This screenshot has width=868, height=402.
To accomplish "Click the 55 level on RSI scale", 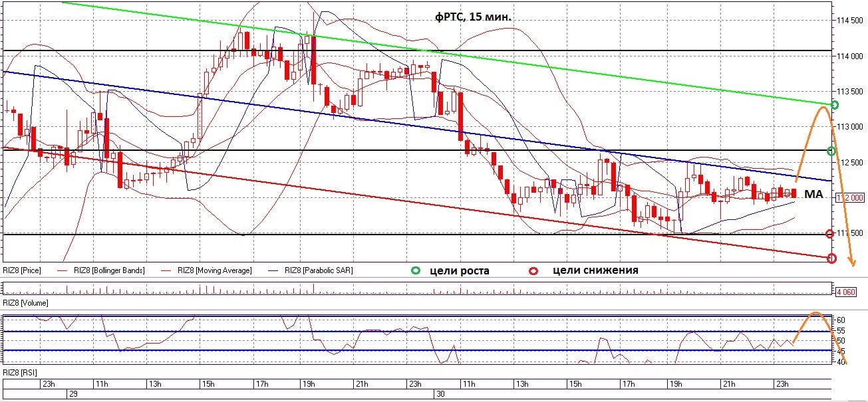I will [x=841, y=330].
